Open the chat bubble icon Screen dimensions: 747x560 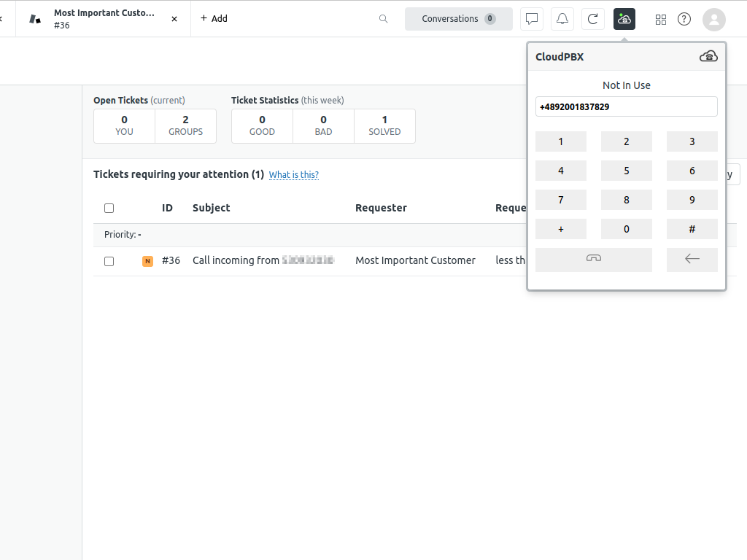click(532, 19)
